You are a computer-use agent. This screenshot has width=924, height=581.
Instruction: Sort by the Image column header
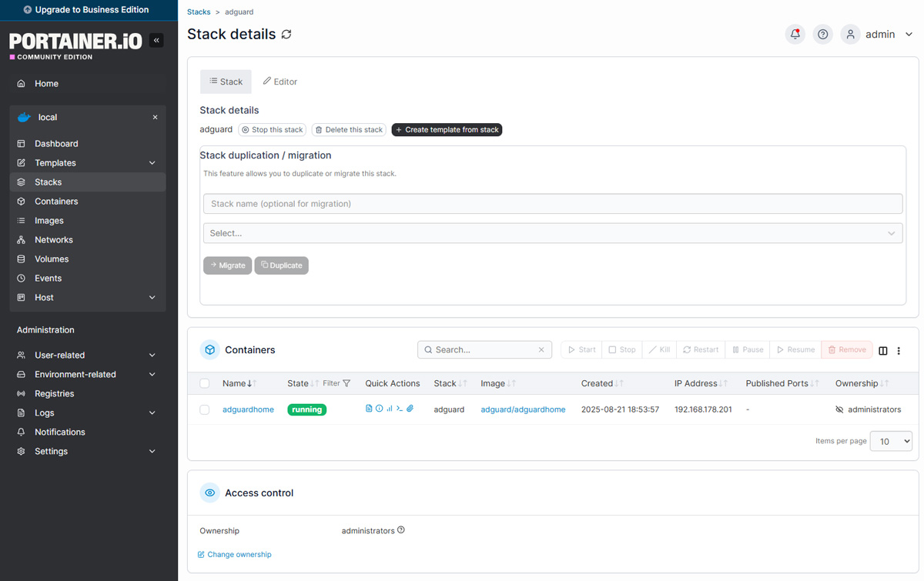(x=498, y=383)
